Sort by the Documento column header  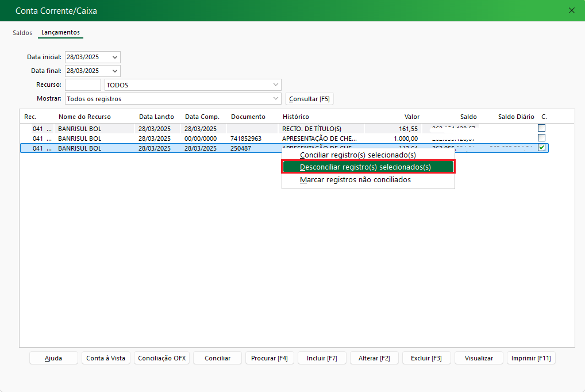coord(248,117)
